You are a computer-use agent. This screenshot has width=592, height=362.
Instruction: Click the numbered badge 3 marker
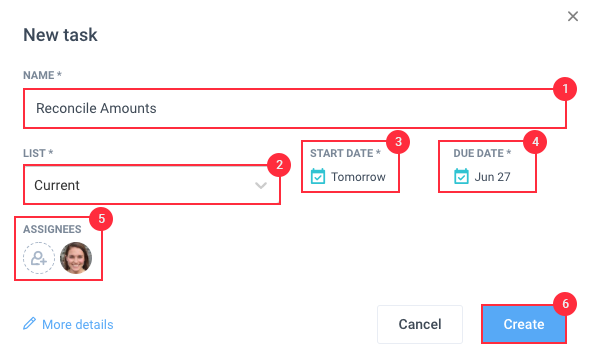(398, 142)
